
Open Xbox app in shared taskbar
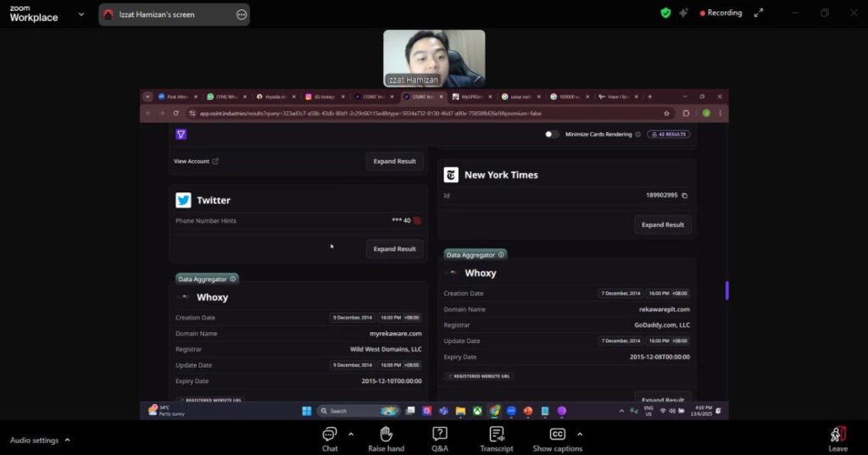(x=477, y=411)
